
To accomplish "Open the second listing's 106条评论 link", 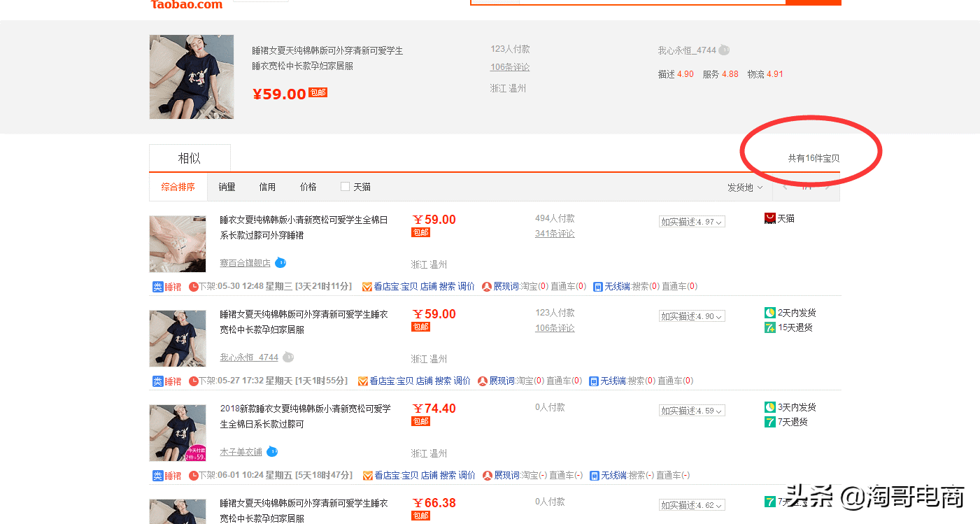I will pyautogui.click(x=555, y=328).
